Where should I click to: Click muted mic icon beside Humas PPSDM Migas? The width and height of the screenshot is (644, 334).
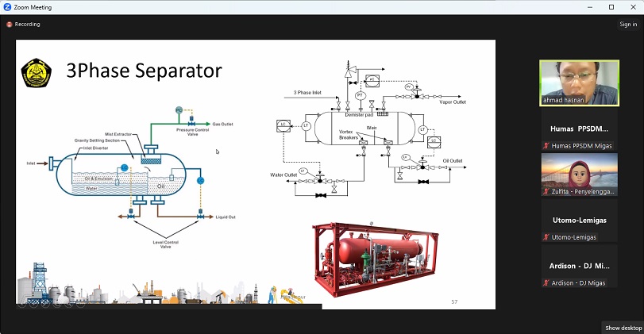[546, 146]
